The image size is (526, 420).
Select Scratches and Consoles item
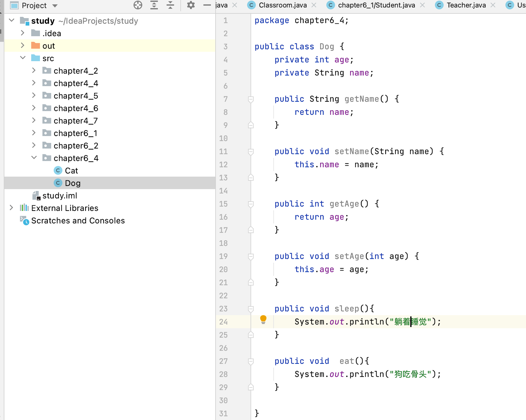78,221
